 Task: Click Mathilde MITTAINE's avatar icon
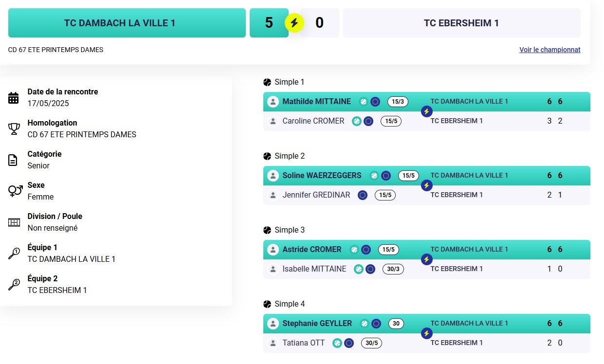click(273, 102)
